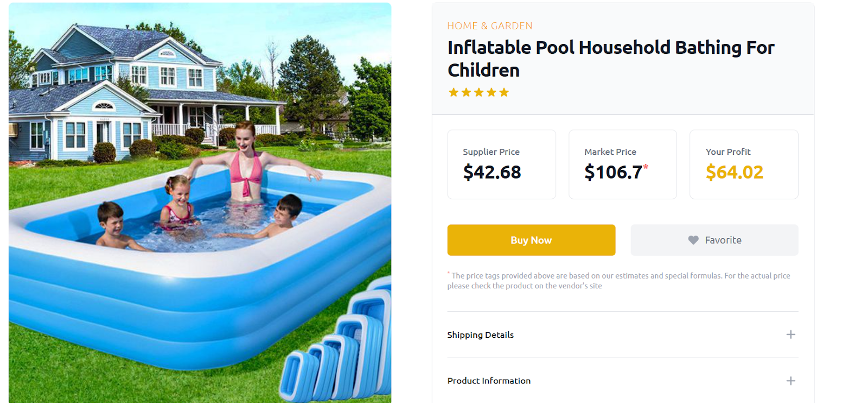Image resolution: width=868 pixels, height=403 pixels.
Task: Click the Buy Now button
Action: tap(531, 240)
